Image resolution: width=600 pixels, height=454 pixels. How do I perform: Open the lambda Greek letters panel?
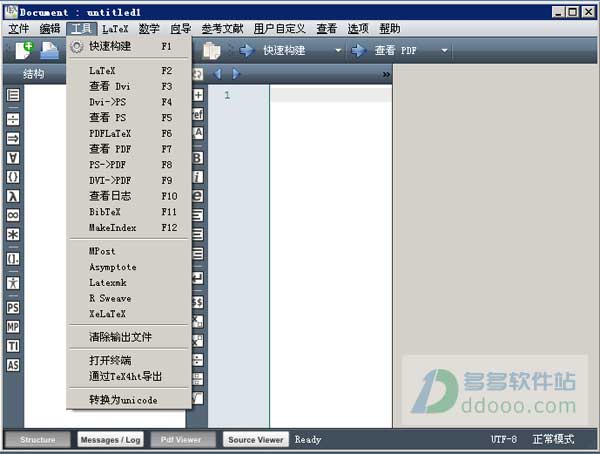coord(13,196)
